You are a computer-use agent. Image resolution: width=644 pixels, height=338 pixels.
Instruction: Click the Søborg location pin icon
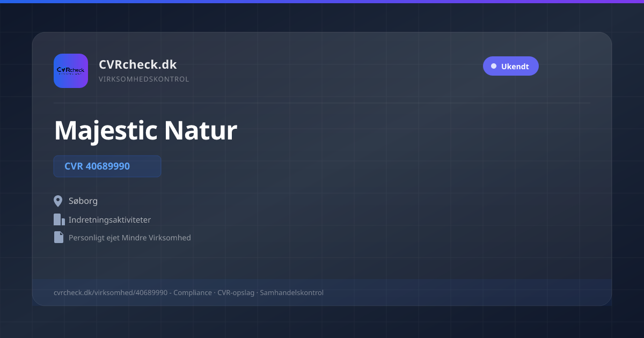tap(58, 201)
